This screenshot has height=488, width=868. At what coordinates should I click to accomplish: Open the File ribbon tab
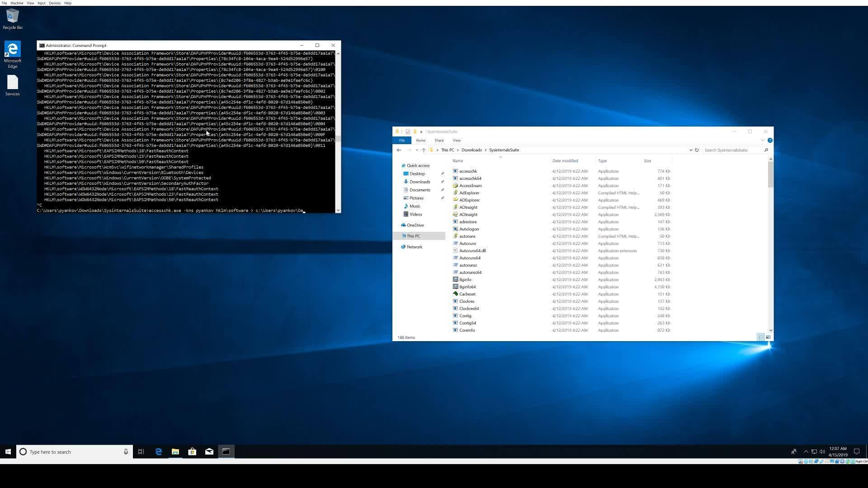pyautogui.click(x=401, y=141)
